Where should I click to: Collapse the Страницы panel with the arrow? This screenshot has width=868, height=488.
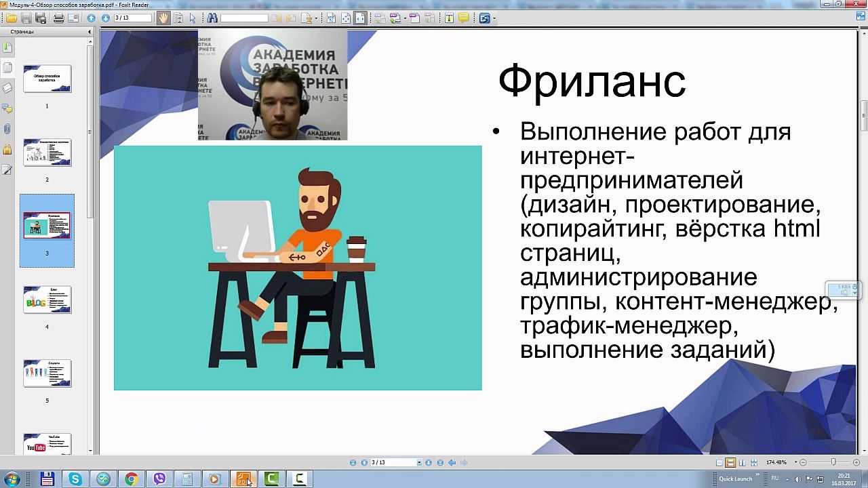90,32
